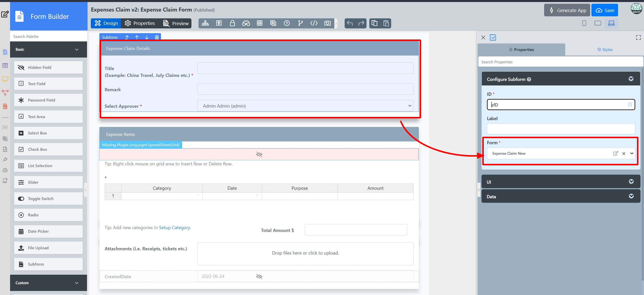Open the Setup Category link

pos(174,227)
